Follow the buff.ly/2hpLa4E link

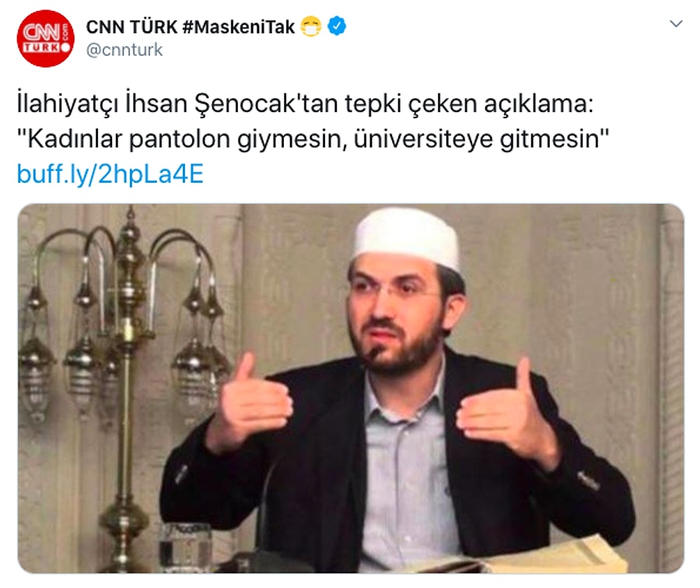point(110,173)
